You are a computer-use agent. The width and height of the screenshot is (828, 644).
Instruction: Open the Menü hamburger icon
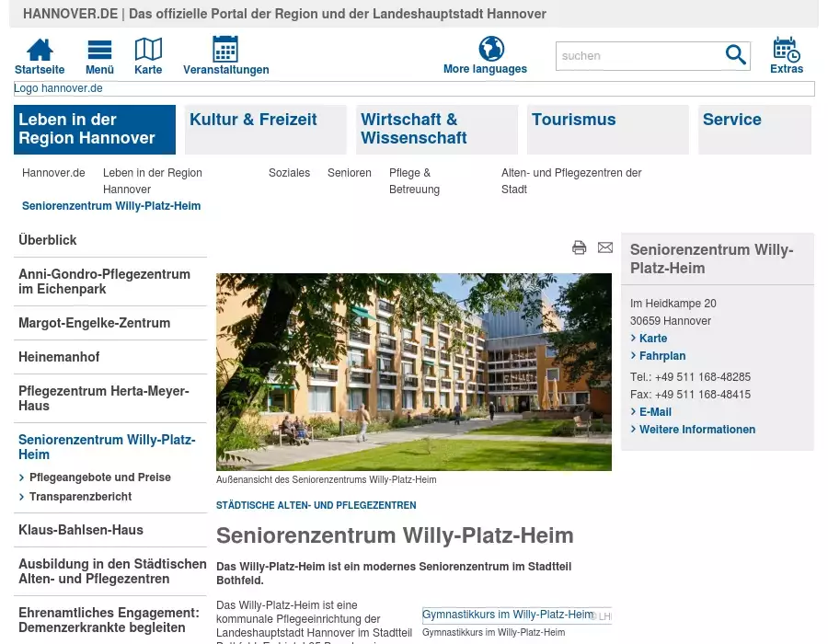[x=99, y=51]
